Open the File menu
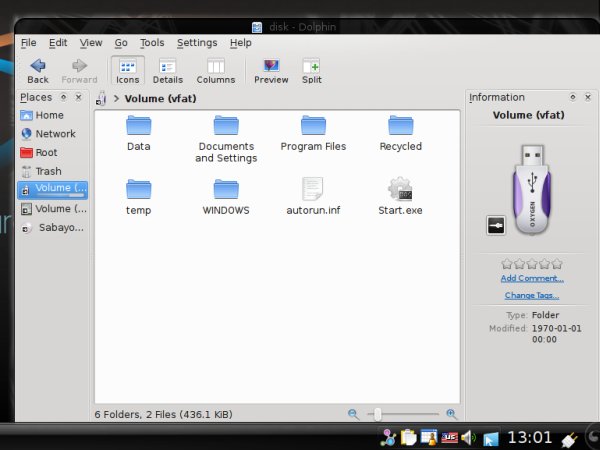Screen dimensions: 600x450 pyautogui.click(x=29, y=42)
